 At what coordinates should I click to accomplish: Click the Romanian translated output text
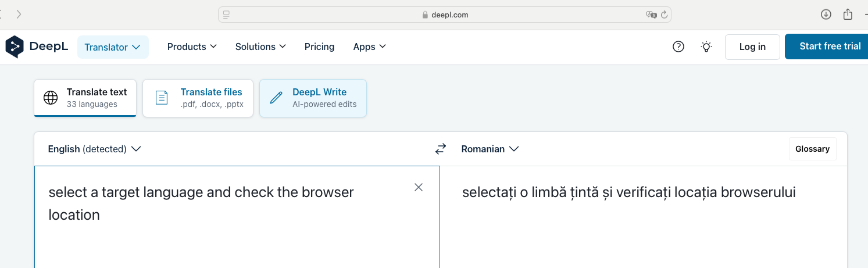[628, 192]
